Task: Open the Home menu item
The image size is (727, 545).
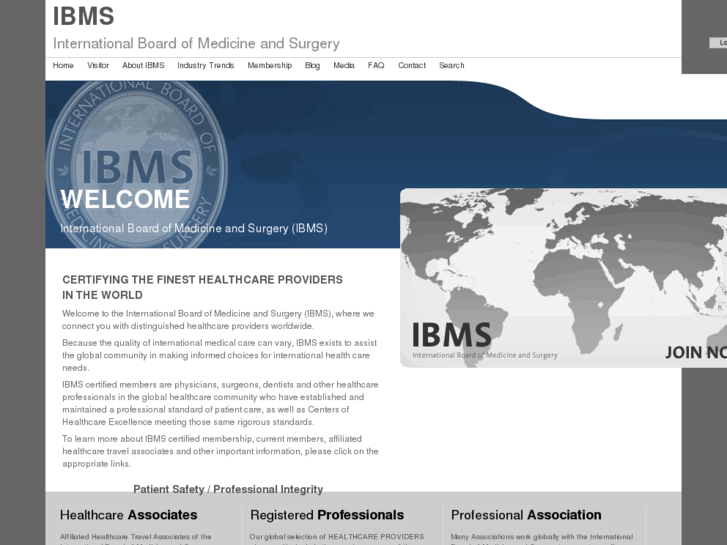Action: 63,65
